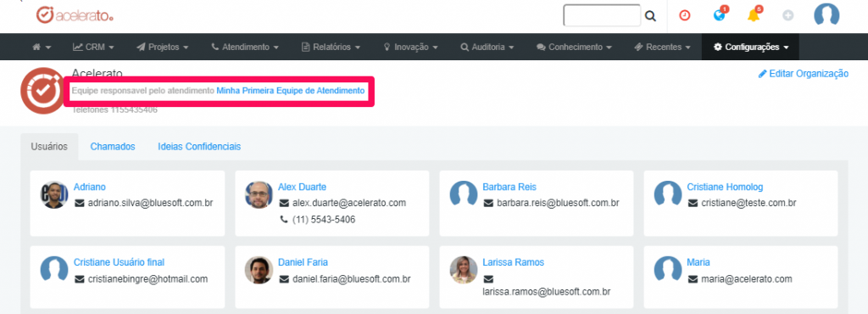The image size is (868, 314).
Task: Open Adriano user profile link
Action: coord(90,188)
